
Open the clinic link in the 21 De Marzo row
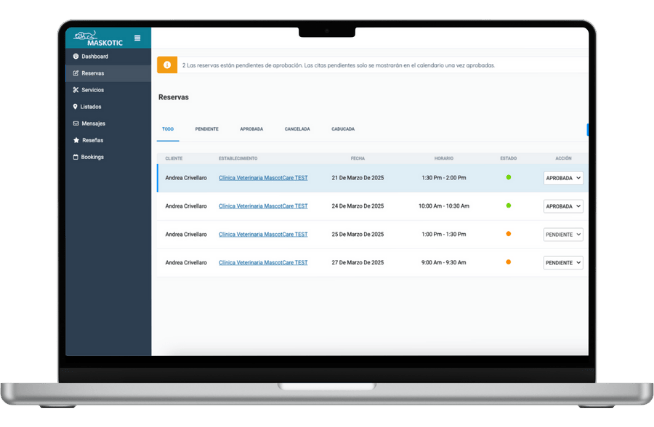pos(263,178)
